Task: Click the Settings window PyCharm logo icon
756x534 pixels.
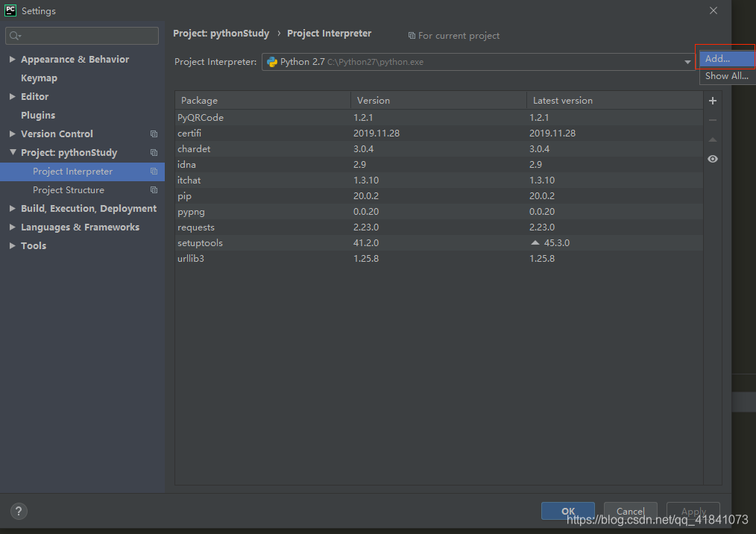Action: pyautogui.click(x=10, y=10)
